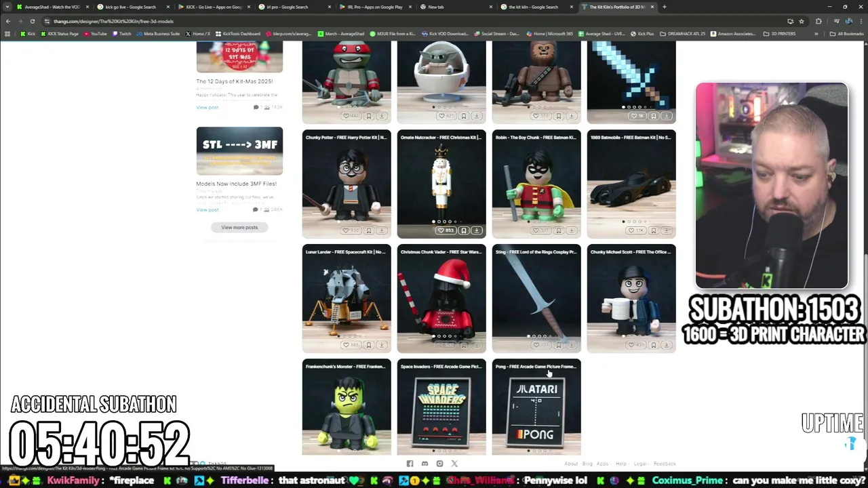Like the Lunar Lander model

pos(350,345)
